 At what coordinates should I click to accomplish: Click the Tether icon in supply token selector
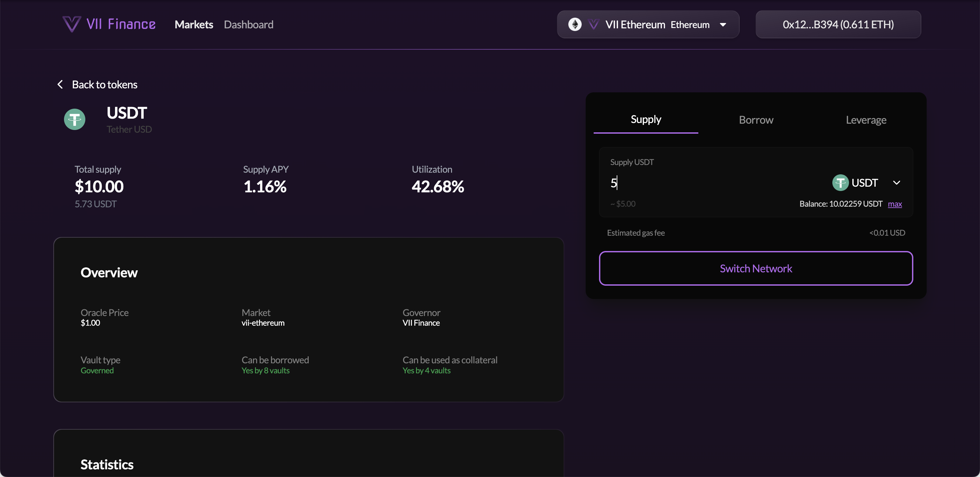[x=840, y=183]
